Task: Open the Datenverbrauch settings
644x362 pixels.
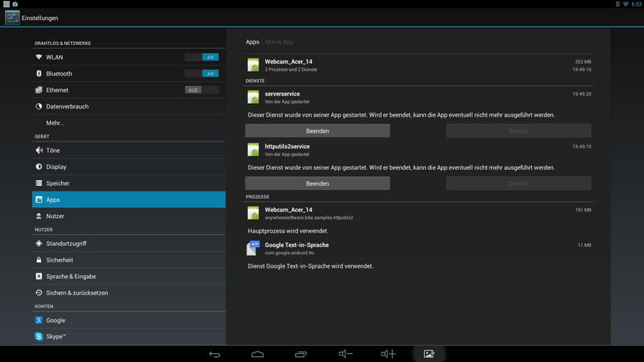Action: [x=129, y=106]
